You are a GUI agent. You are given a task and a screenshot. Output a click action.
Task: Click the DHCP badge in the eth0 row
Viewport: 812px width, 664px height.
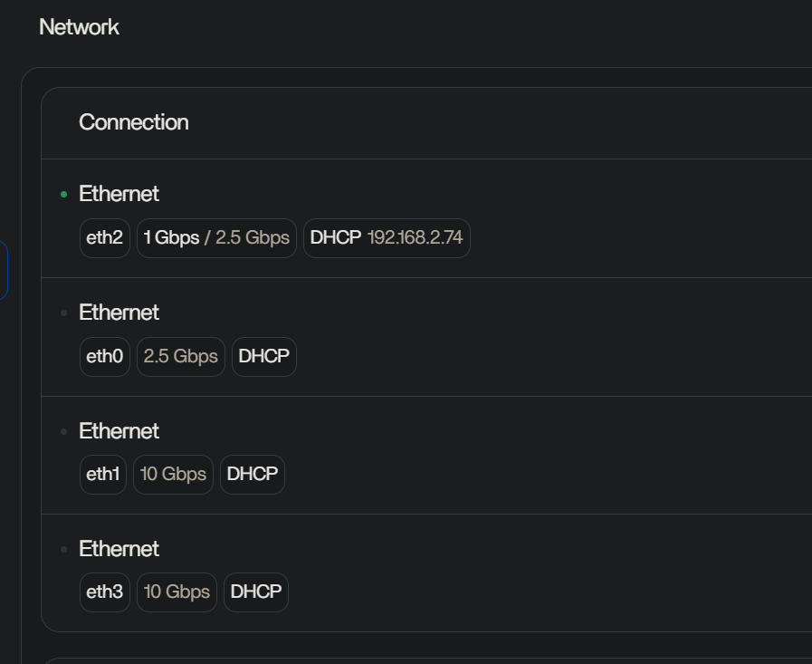pyautogui.click(x=263, y=356)
